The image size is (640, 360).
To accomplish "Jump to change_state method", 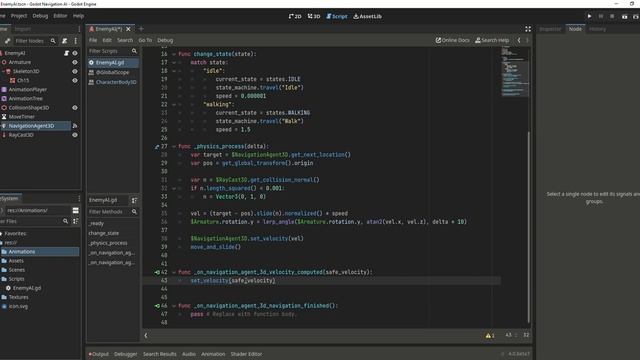I will coord(104,233).
